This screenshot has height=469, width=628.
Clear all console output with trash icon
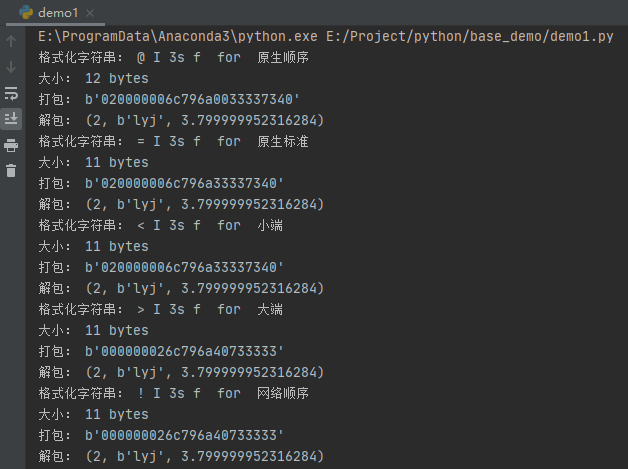point(11,171)
